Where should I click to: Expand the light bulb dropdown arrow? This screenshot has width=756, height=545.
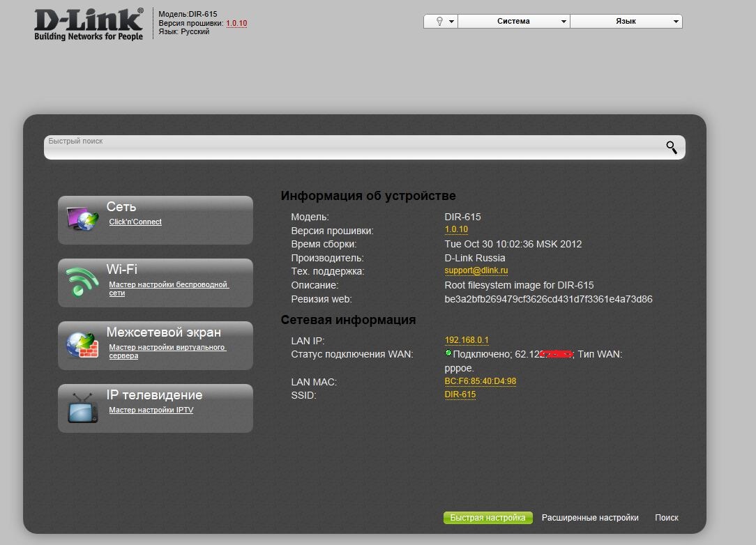click(452, 22)
